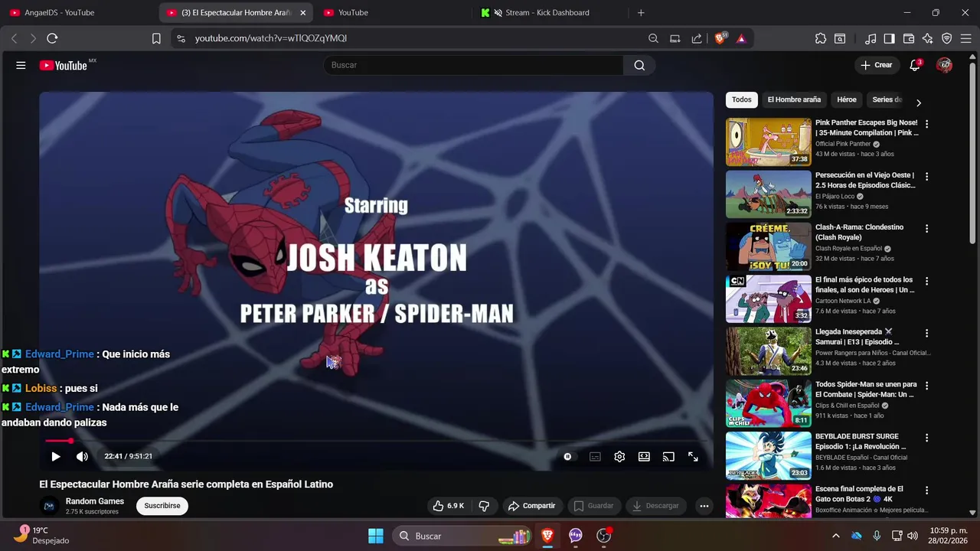Open the Windows Start menu

pos(375,536)
